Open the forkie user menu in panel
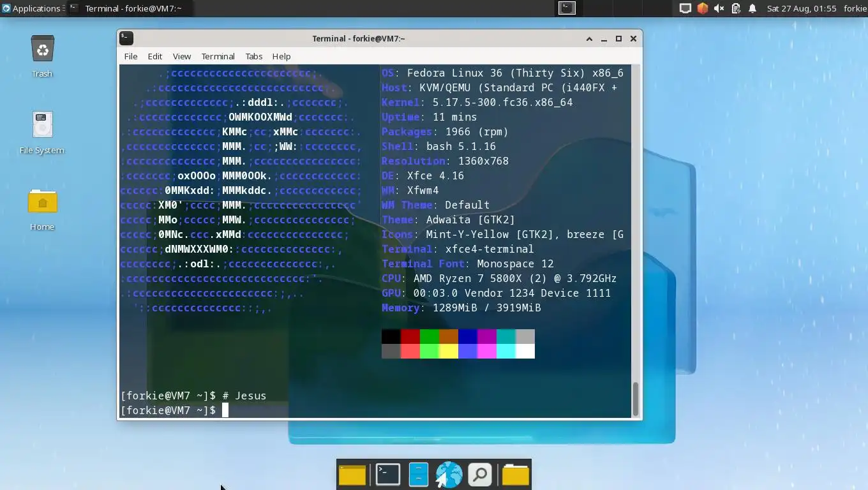The height and width of the screenshot is (490, 868). point(855,8)
